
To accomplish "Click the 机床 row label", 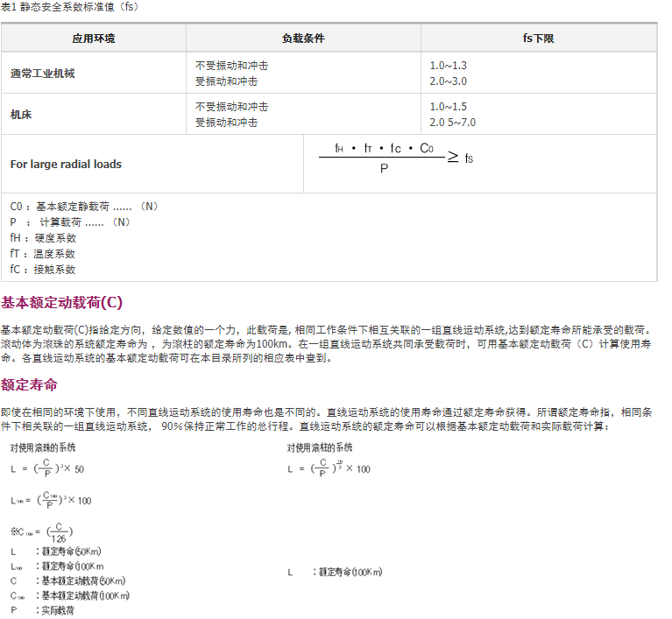I will pos(21,115).
